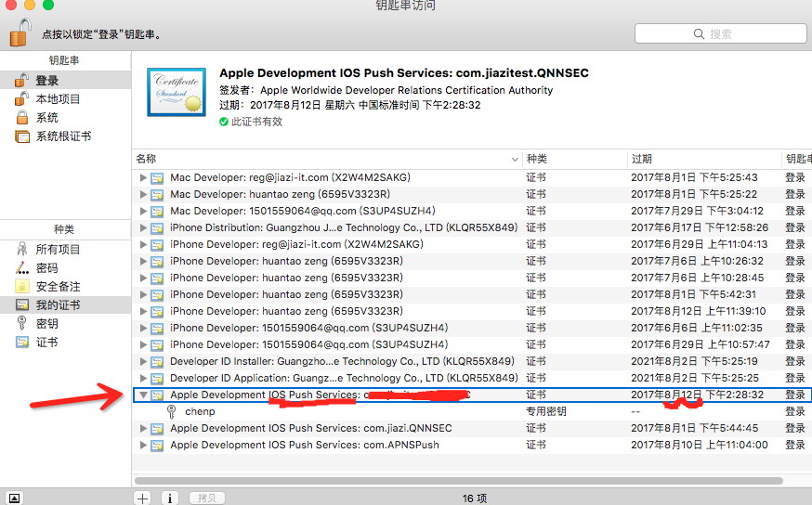Click the 密码 pencil icon
812x505 pixels.
pos(21,268)
